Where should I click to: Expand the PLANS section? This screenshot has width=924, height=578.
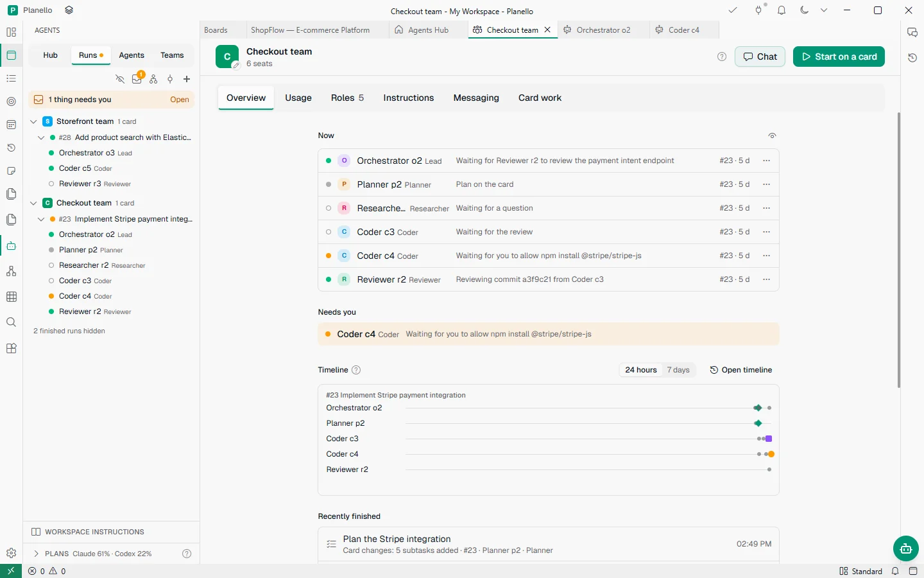point(36,554)
